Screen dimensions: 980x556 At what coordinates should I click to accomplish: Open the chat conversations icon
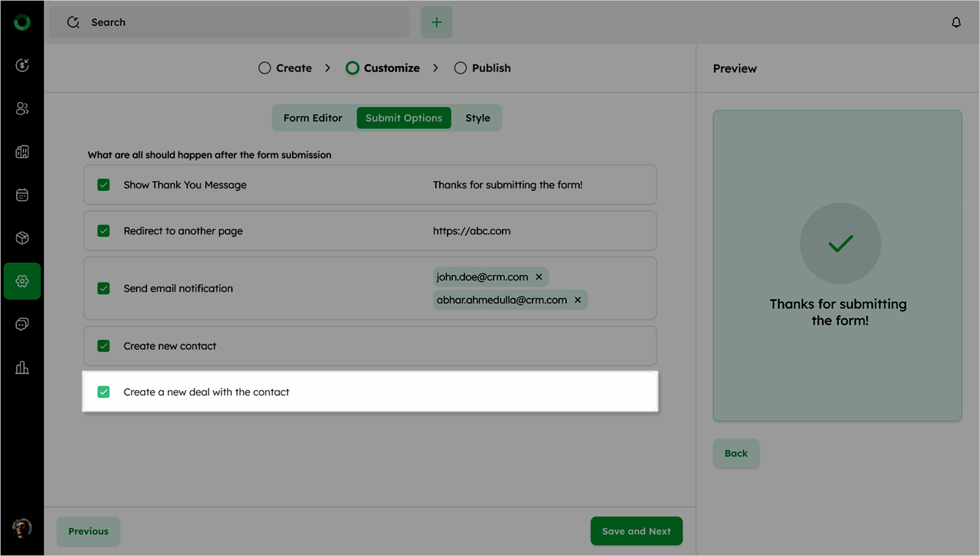click(x=22, y=324)
